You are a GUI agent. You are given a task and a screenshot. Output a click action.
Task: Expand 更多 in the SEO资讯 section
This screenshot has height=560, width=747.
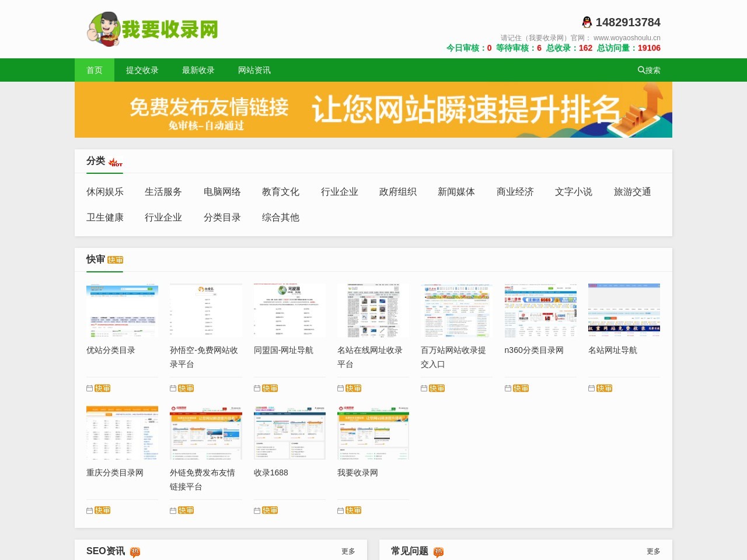pos(348,551)
